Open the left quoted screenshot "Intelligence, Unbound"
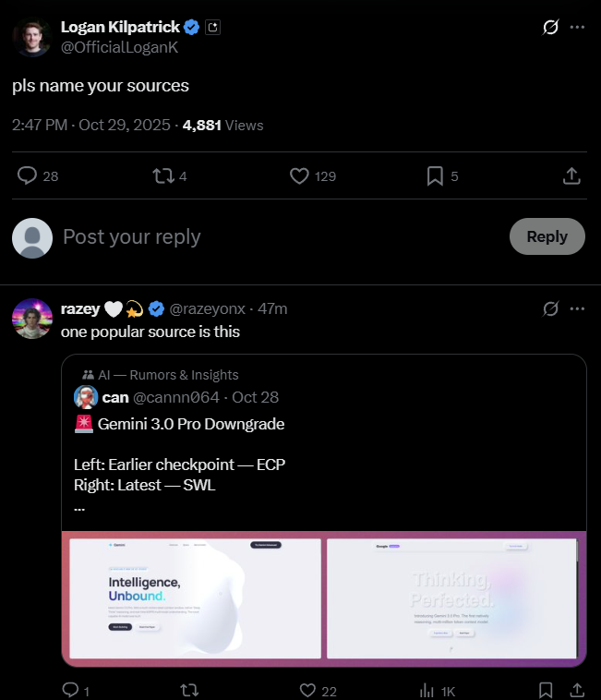The image size is (601, 700). point(195,598)
